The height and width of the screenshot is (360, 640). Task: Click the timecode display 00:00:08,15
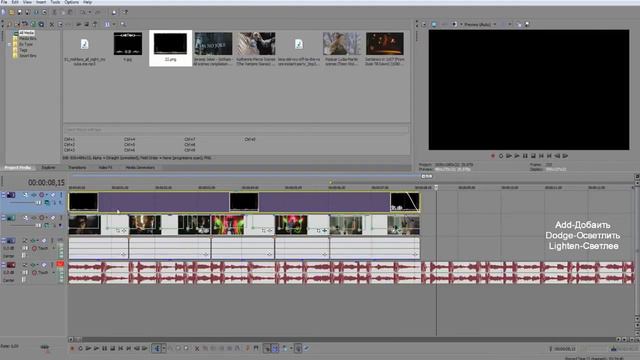coord(46,182)
